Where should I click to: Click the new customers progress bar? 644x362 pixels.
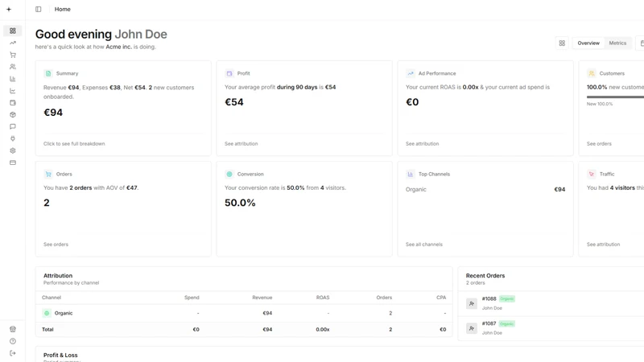(x=615, y=97)
